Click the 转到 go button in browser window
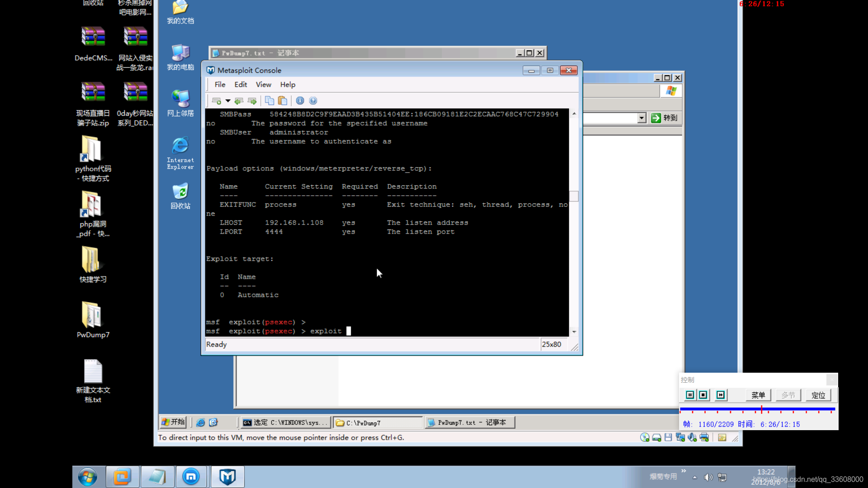Viewport: 868px width, 488px height. point(664,118)
